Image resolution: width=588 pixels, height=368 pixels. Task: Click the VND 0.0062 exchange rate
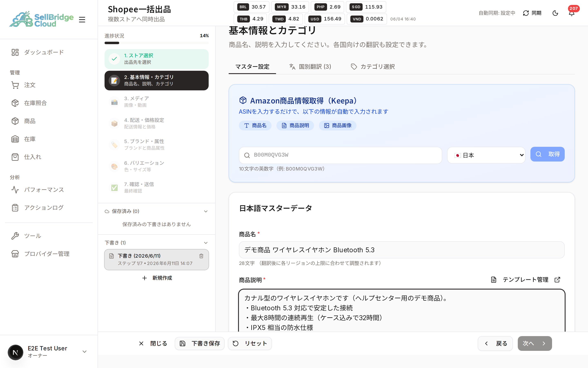click(367, 19)
